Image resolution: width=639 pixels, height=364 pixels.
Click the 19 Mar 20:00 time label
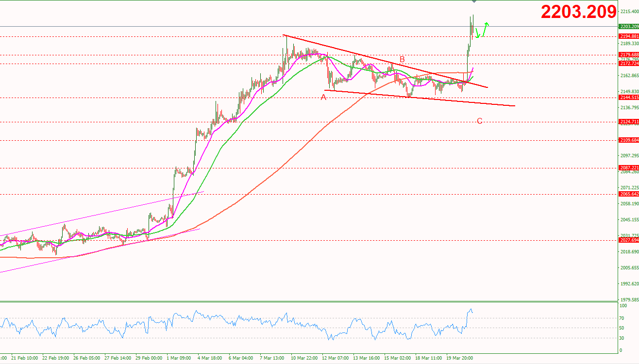459,358
